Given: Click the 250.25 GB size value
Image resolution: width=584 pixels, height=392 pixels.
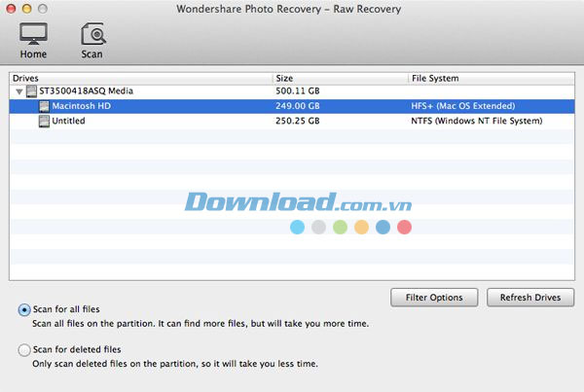Looking at the screenshot, I should pyautogui.click(x=298, y=121).
